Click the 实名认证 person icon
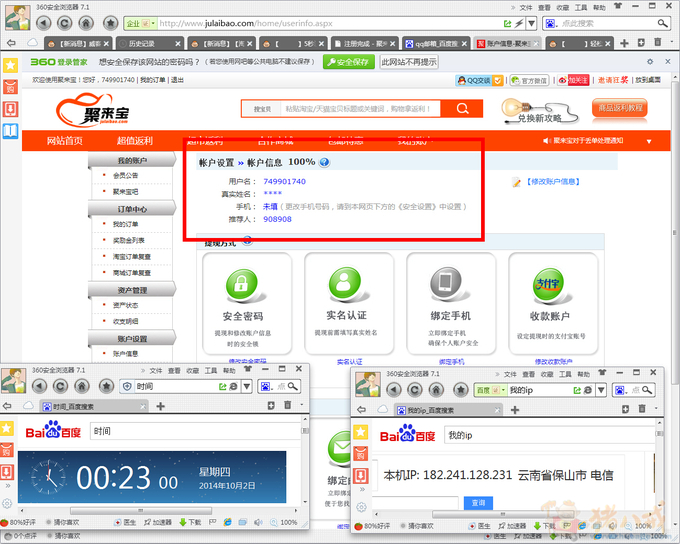The image size is (680, 544). (344, 283)
